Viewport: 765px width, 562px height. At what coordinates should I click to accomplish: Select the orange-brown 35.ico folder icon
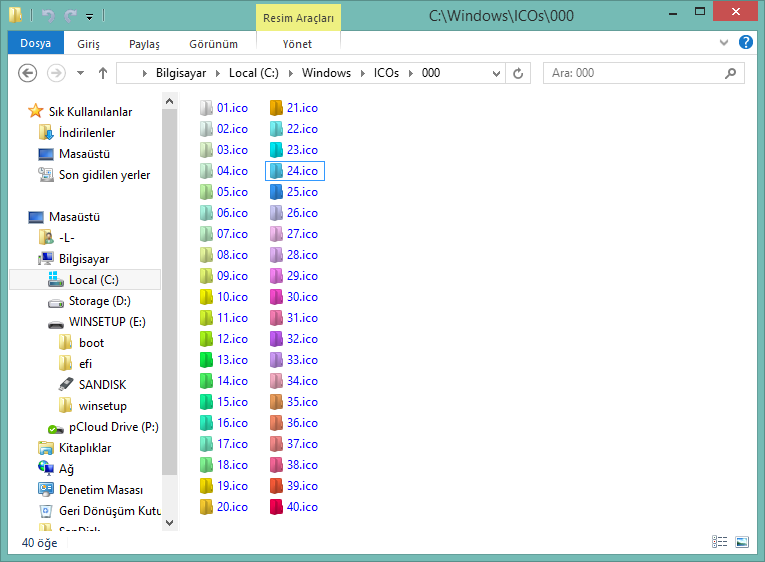pyautogui.click(x=276, y=401)
